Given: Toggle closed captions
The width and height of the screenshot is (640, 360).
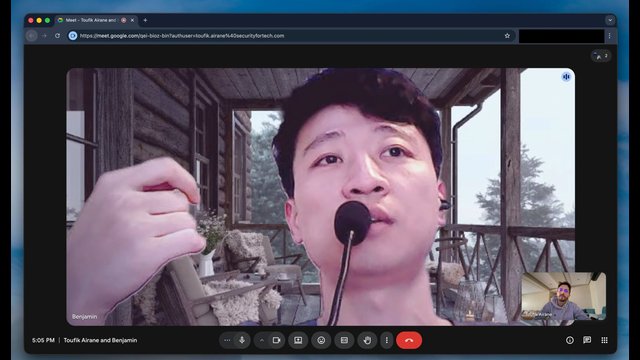Looking at the screenshot, I should pos(344,340).
